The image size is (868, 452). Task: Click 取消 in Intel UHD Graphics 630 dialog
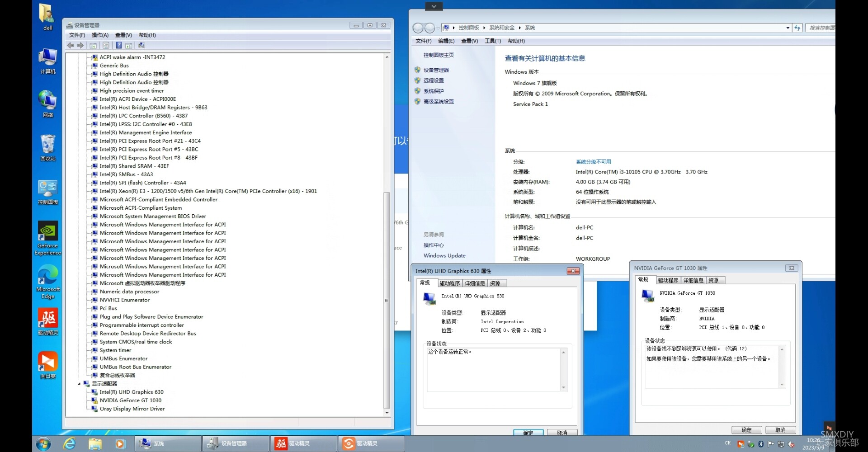click(x=562, y=433)
